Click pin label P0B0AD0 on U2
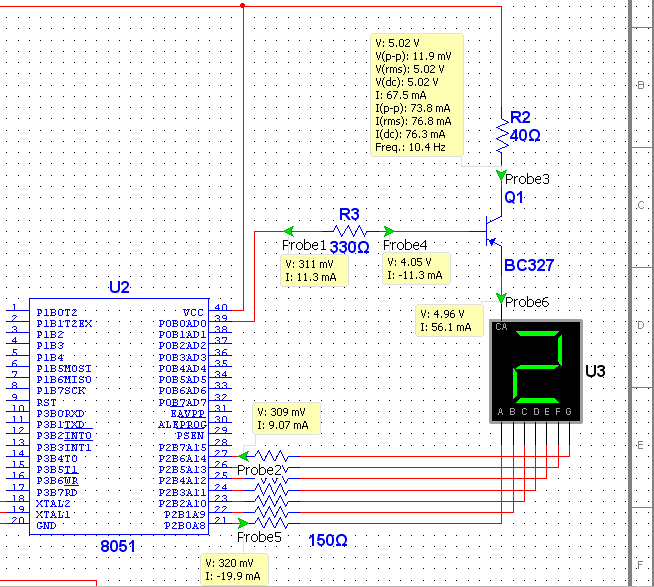The width and height of the screenshot is (654, 587). 182,323
